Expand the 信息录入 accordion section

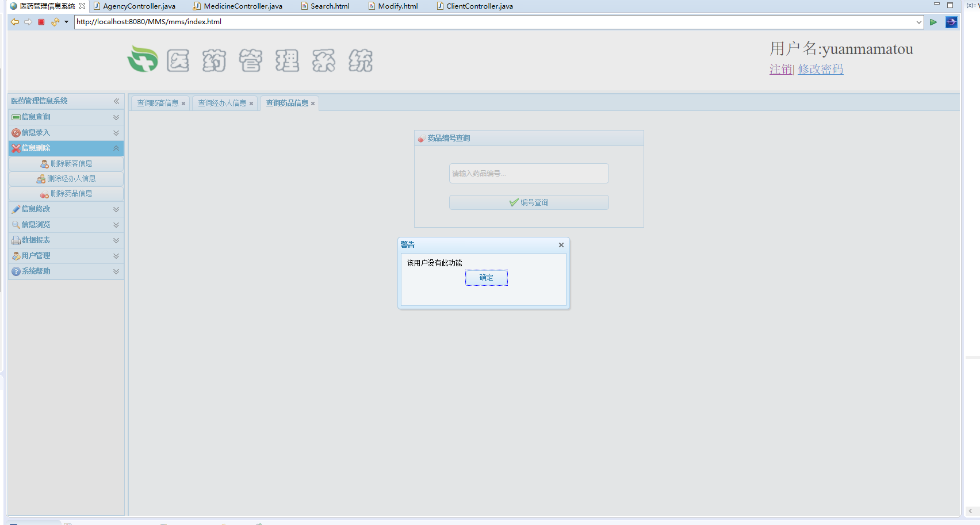tap(66, 133)
